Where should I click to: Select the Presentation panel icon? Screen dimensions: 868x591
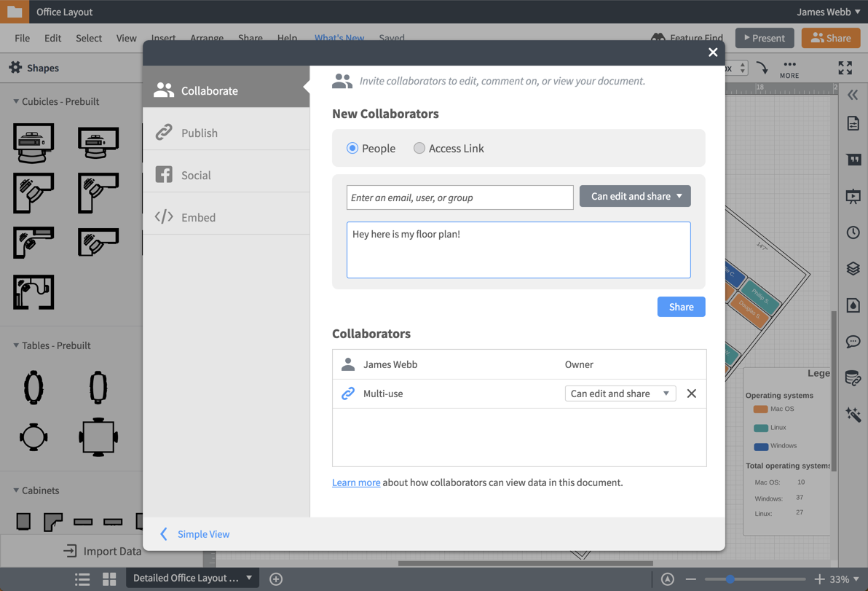(853, 196)
